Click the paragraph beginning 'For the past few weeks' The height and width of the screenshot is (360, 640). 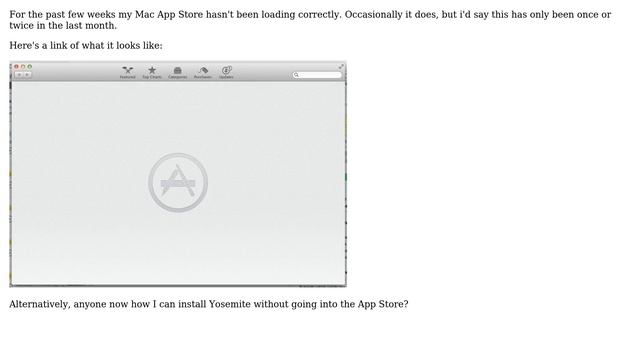[310, 20]
